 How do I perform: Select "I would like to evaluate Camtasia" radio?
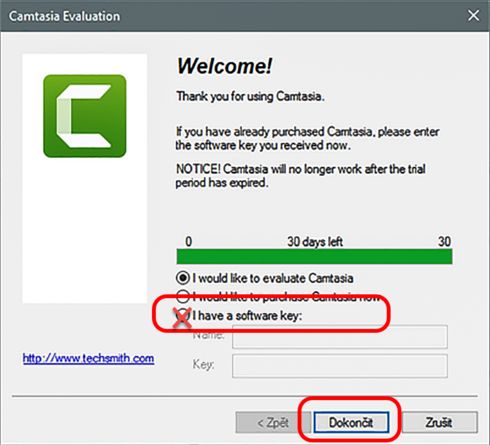pos(183,278)
